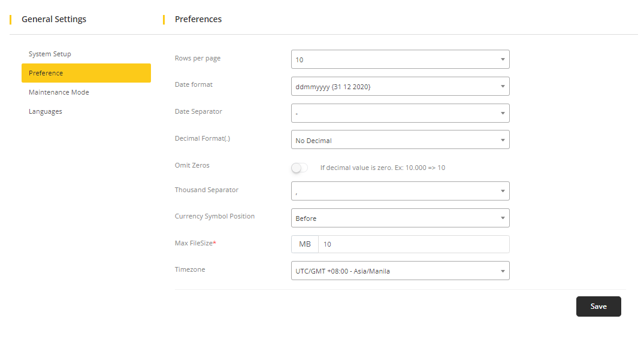Open Maintenance Mode settings

(59, 92)
